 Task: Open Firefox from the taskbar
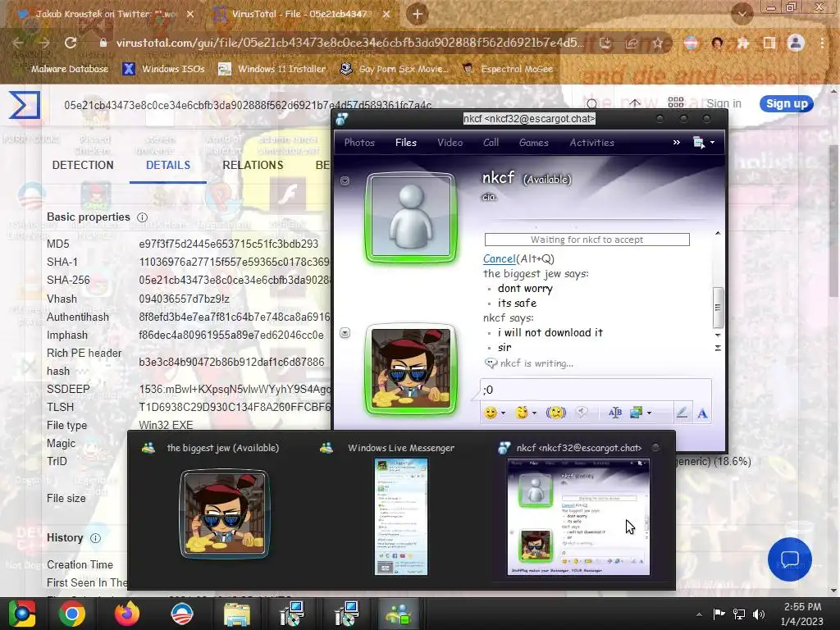point(126,614)
